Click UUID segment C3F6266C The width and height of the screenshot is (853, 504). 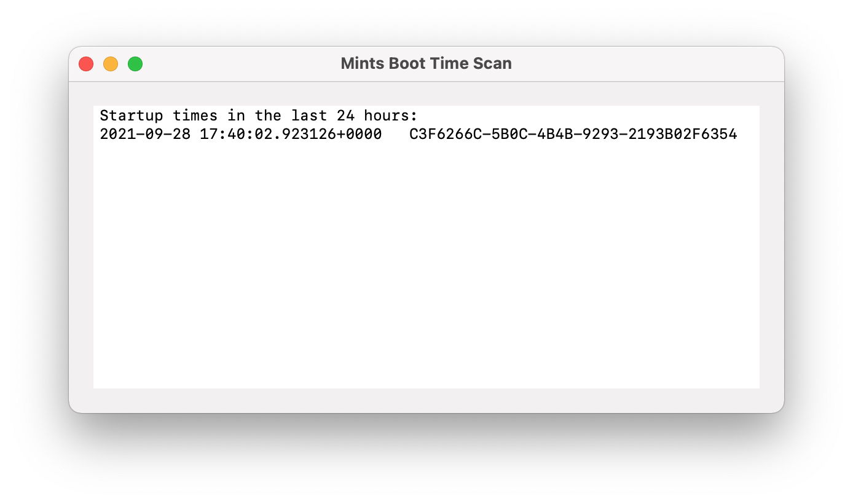445,134
